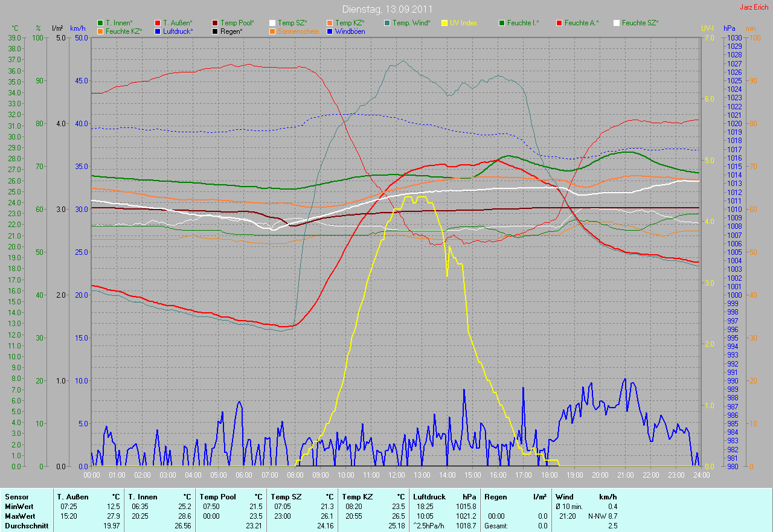This screenshot has height=532, width=773.
Task: Click the chart title 'Dienstag, 13.09.2011'
Action: point(386,9)
